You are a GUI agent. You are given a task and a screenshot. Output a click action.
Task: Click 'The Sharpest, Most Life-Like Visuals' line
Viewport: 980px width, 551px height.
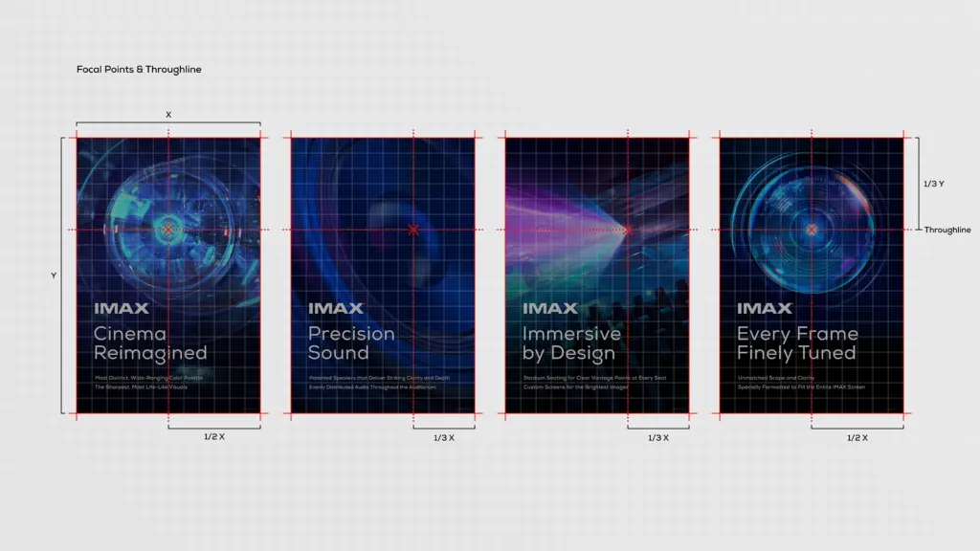pyautogui.click(x=141, y=387)
